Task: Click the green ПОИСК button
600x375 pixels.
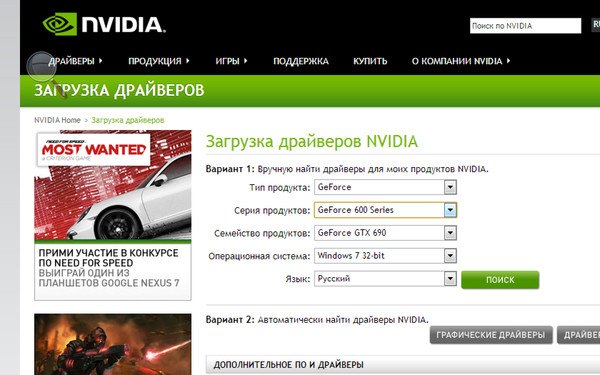Action: (500, 280)
